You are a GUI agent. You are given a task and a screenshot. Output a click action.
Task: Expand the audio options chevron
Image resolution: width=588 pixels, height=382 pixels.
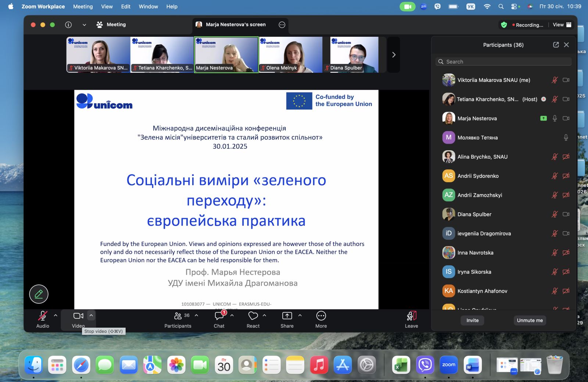point(55,316)
